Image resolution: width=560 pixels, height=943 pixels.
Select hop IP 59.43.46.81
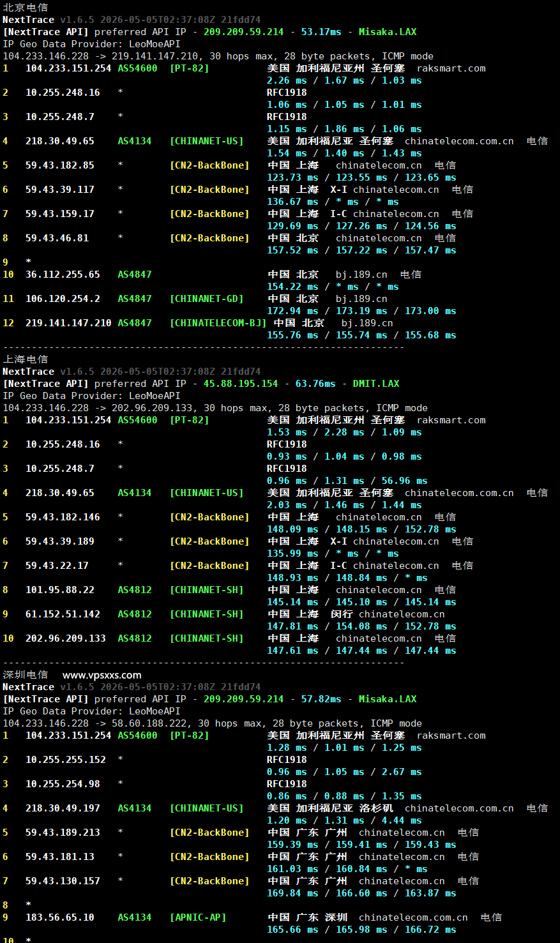[57, 238]
